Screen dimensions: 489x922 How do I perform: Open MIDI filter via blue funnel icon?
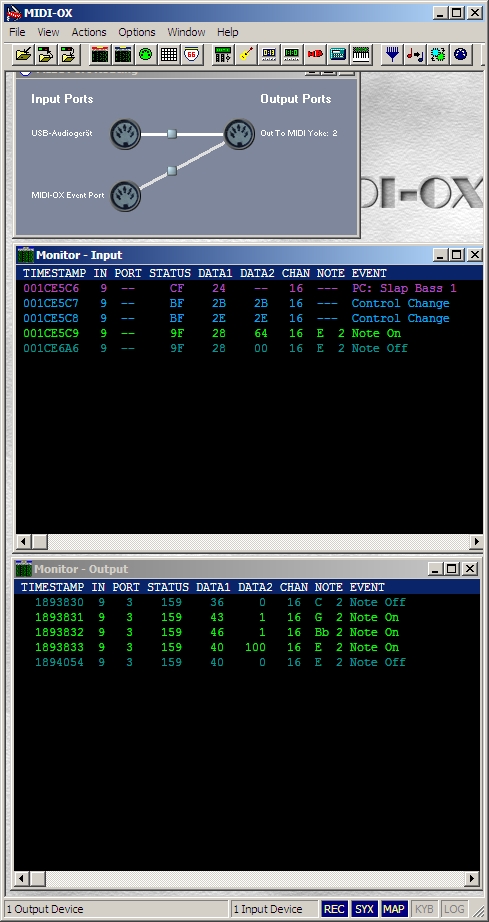pos(392,55)
